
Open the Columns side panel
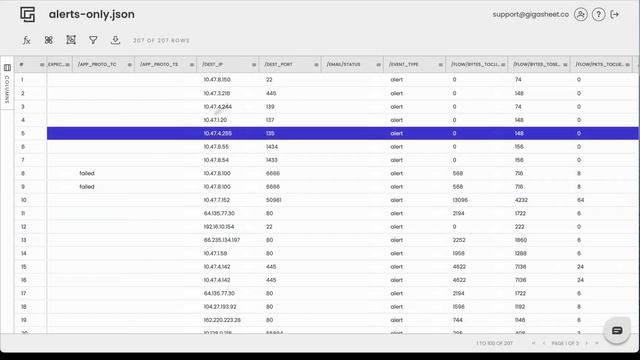(7, 84)
